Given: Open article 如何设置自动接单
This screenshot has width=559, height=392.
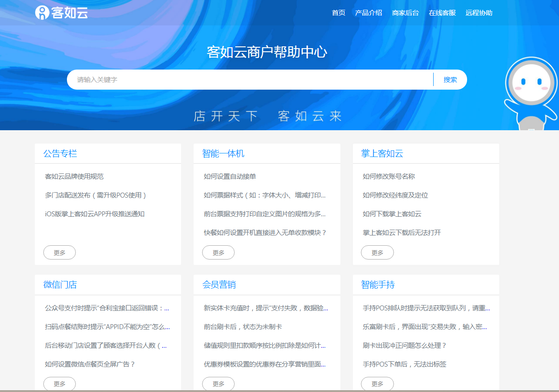Looking at the screenshot, I should pos(230,177).
